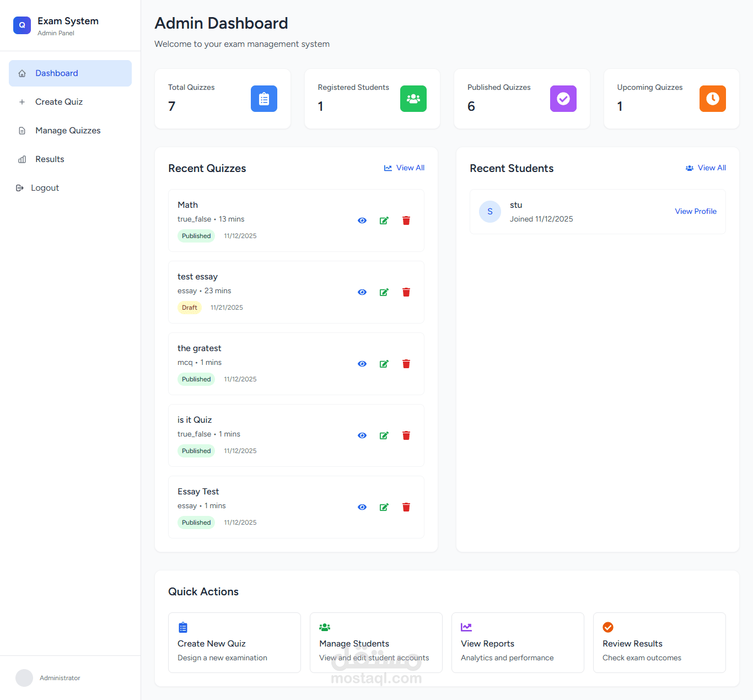Show preview of test essay quiz
Image resolution: width=753 pixels, height=700 pixels.
[x=362, y=292]
